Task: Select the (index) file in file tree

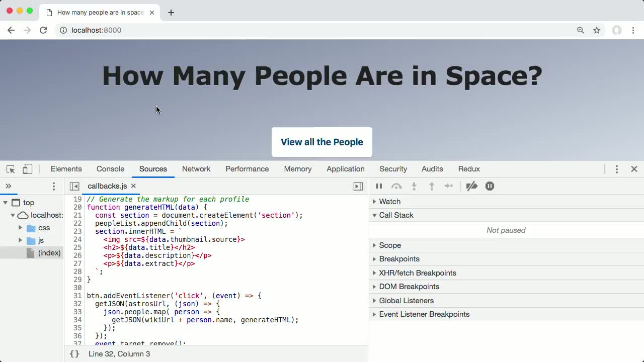Action: pyautogui.click(x=49, y=253)
